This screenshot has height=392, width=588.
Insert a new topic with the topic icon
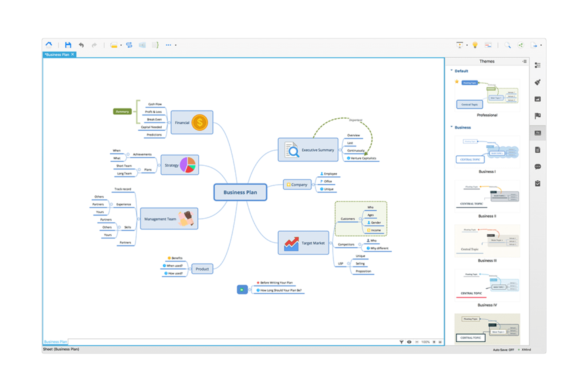tap(114, 45)
